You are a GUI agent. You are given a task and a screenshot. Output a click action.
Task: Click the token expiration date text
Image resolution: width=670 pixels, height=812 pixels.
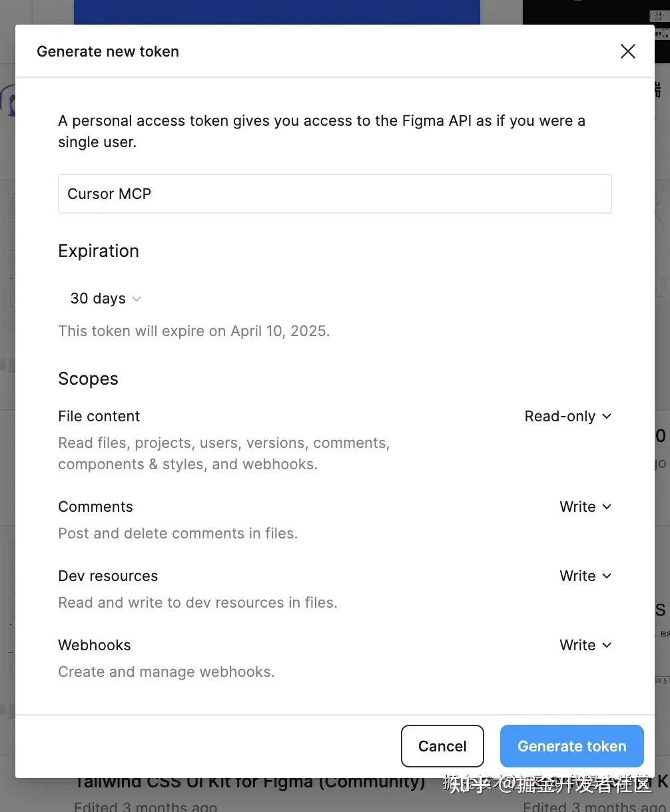[194, 331]
